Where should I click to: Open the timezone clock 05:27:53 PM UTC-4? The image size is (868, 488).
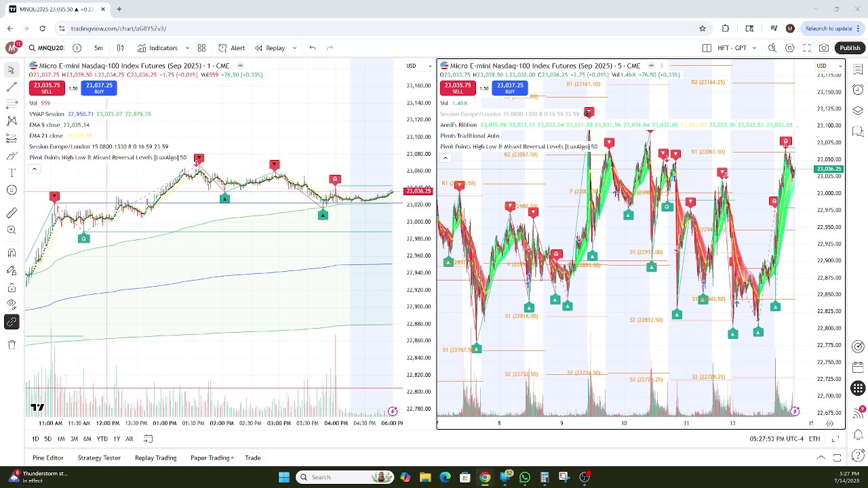click(776, 439)
